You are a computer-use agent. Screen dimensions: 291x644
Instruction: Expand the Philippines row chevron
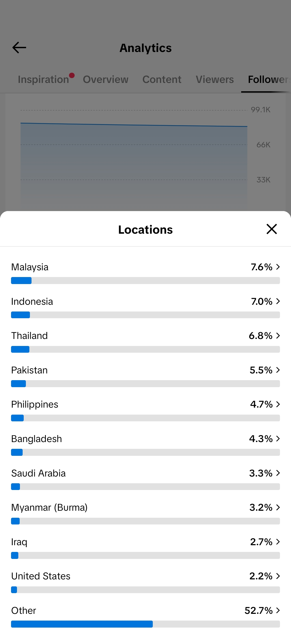tap(278, 404)
